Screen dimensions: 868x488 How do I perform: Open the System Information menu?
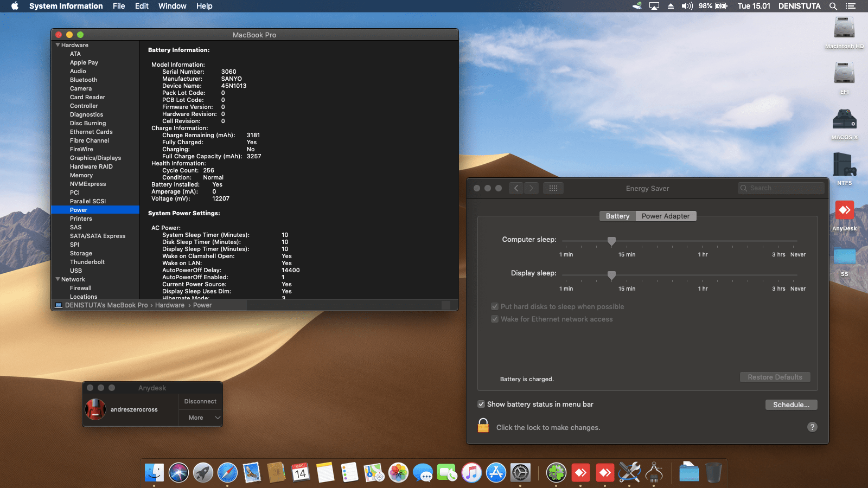click(66, 6)
